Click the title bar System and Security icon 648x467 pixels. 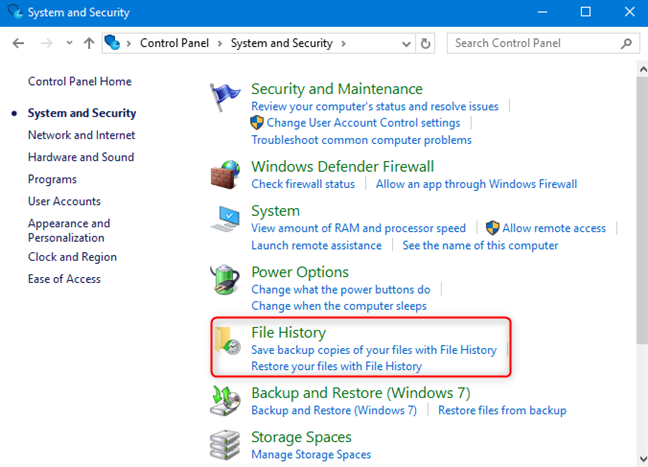15,12
